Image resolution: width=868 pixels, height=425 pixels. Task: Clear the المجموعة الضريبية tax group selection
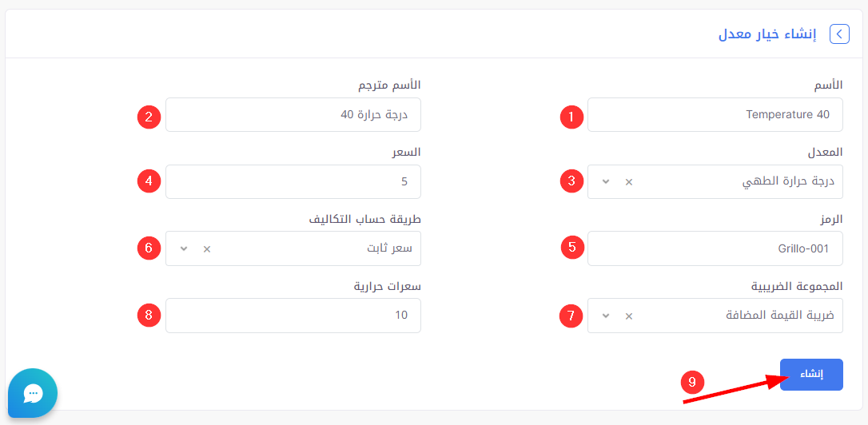628,316
